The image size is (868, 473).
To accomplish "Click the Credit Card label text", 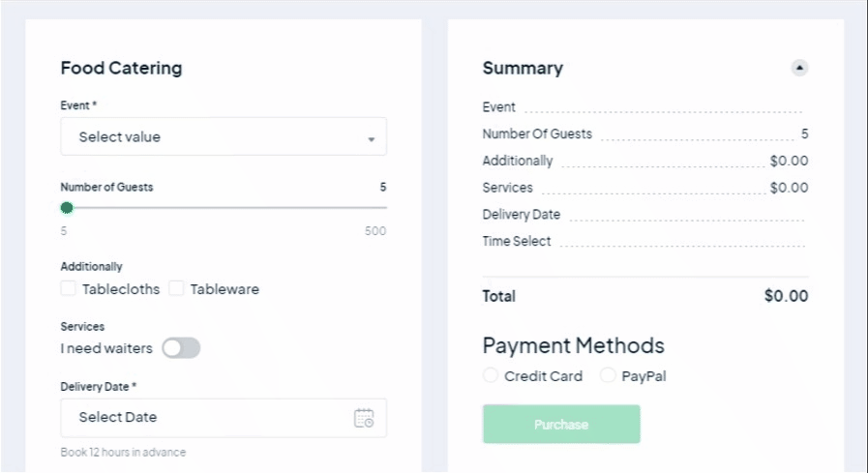I will click(x=544, y=376).
